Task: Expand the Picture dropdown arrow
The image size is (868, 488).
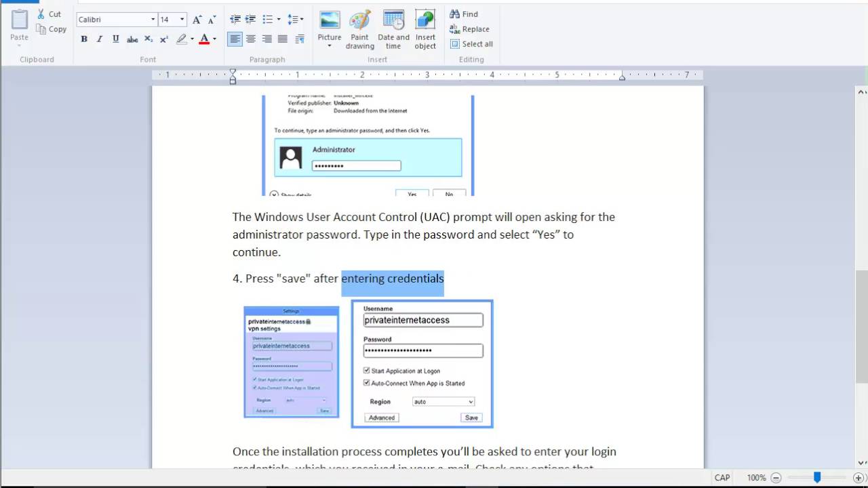Action: [330, 46]
